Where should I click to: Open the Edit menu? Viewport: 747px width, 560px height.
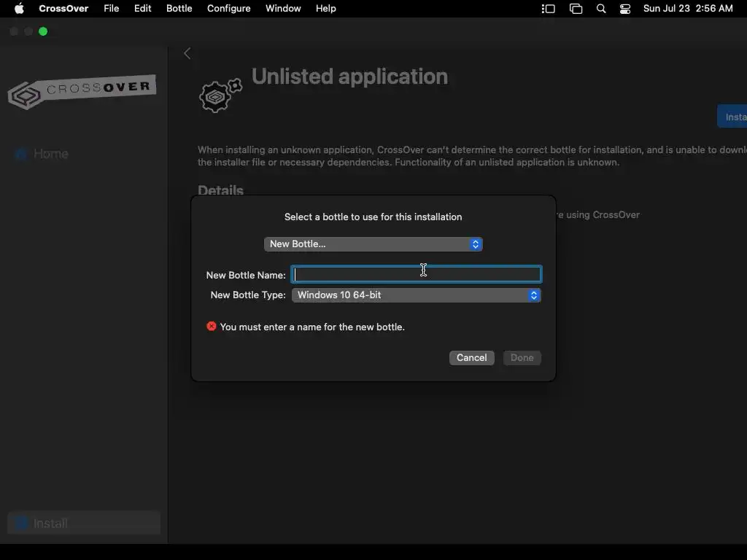click(142, 9)
